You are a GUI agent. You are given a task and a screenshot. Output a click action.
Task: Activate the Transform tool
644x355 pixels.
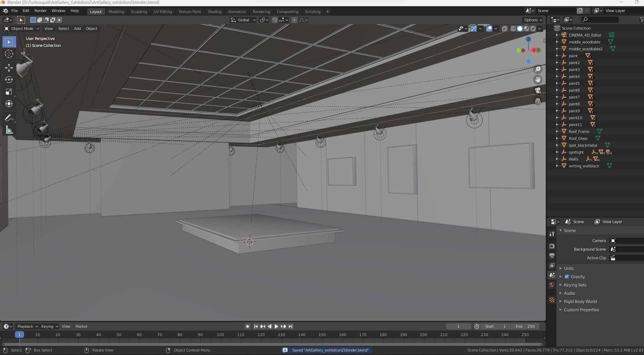click(x=9, y=104)
